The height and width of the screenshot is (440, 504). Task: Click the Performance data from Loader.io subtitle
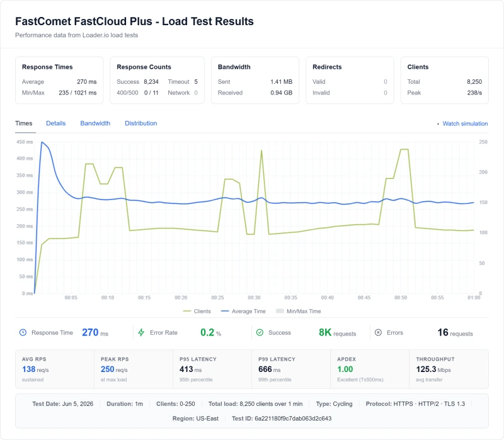[x=76, y=35]
